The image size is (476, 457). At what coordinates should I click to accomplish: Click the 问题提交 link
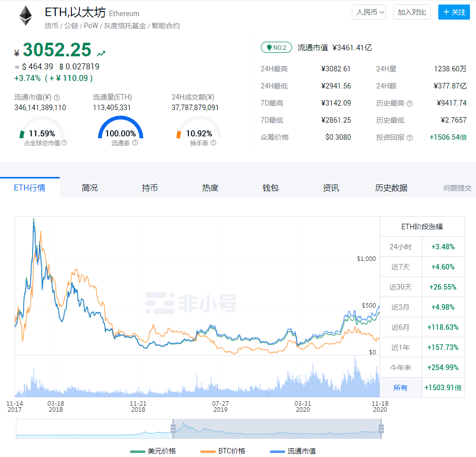[457, 188]
